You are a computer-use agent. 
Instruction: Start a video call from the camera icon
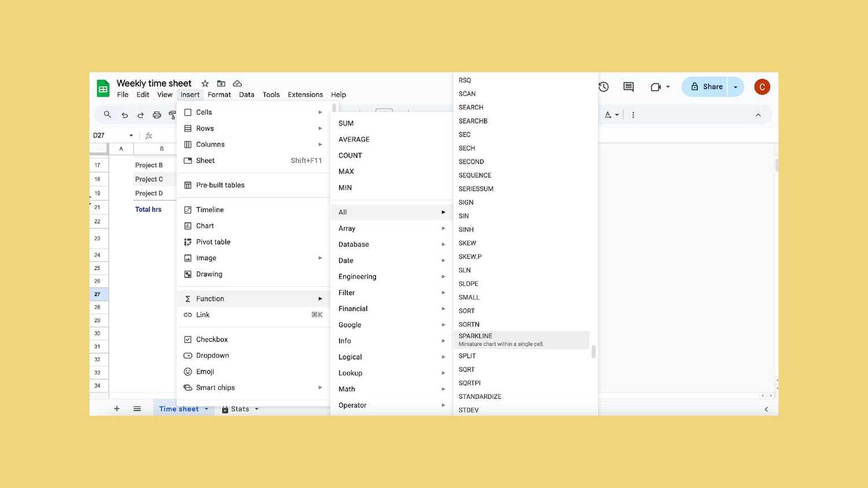(x=655, y=87)
